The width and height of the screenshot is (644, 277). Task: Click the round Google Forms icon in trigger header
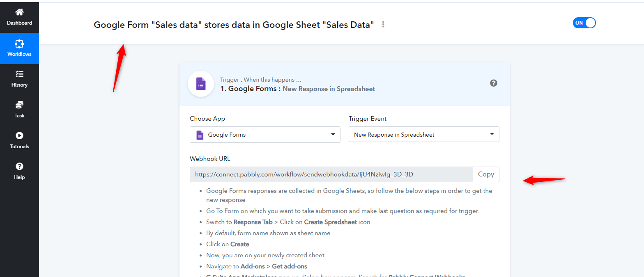201,84
